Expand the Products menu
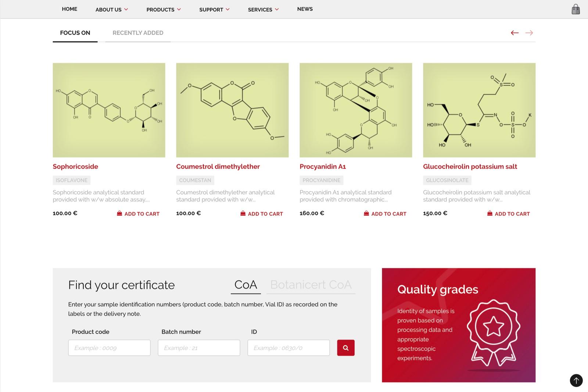 (164, 10)
